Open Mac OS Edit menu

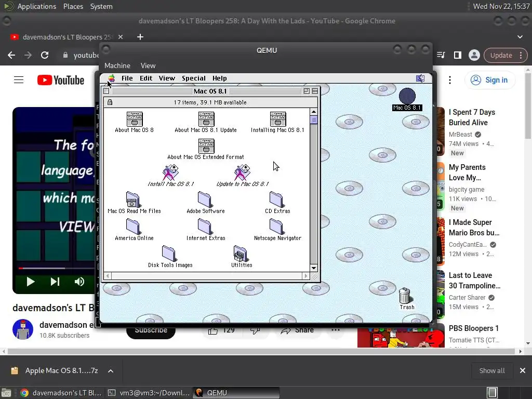[146, 78]
